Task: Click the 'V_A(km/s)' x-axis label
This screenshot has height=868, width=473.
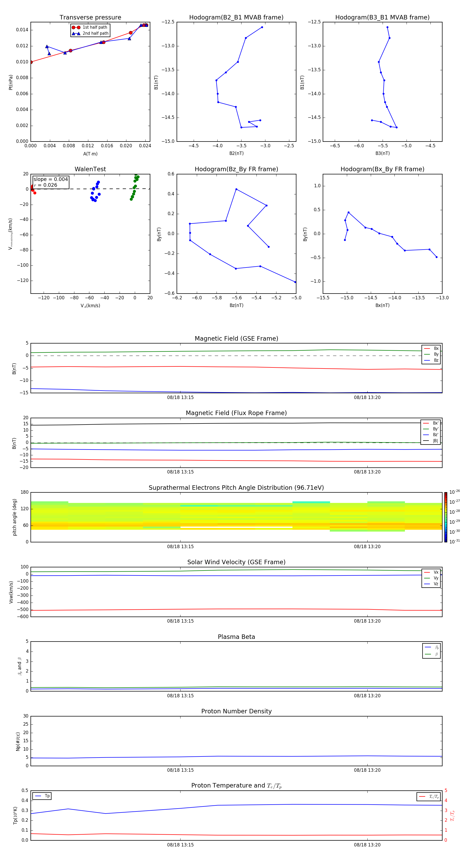Action: coord(90,306)
